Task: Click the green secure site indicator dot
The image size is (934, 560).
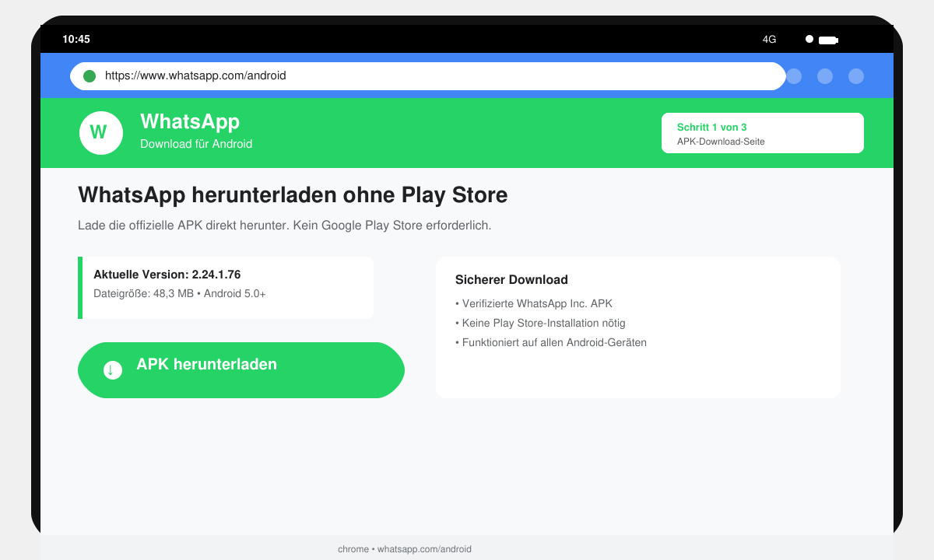Action: (90, 76)
